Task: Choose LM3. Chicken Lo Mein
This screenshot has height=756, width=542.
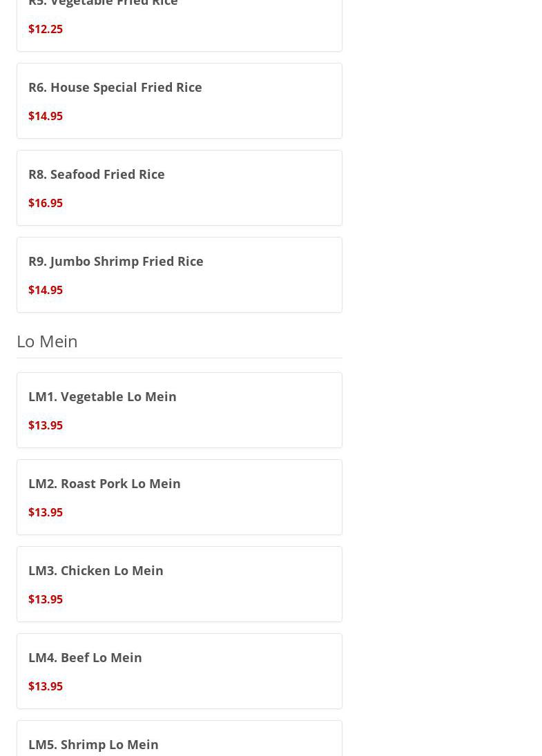Action: tap(96, 570)
